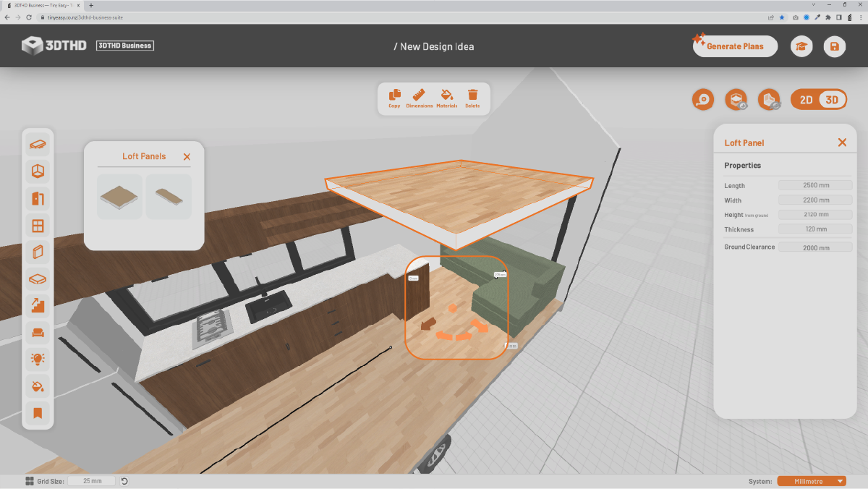Screen dimensions: 868x489
Task: Click the 3DTHD Business badge
Action: point(125,46)
